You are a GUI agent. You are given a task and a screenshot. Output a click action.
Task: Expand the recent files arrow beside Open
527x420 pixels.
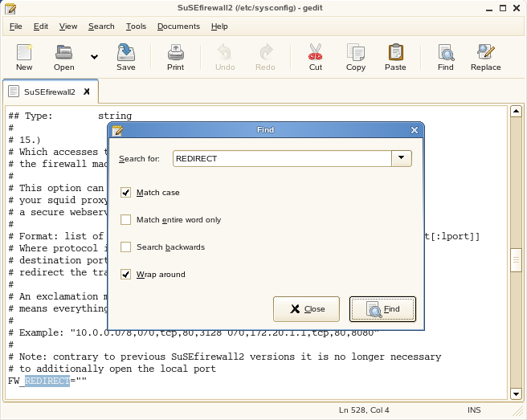pos(95,57)
